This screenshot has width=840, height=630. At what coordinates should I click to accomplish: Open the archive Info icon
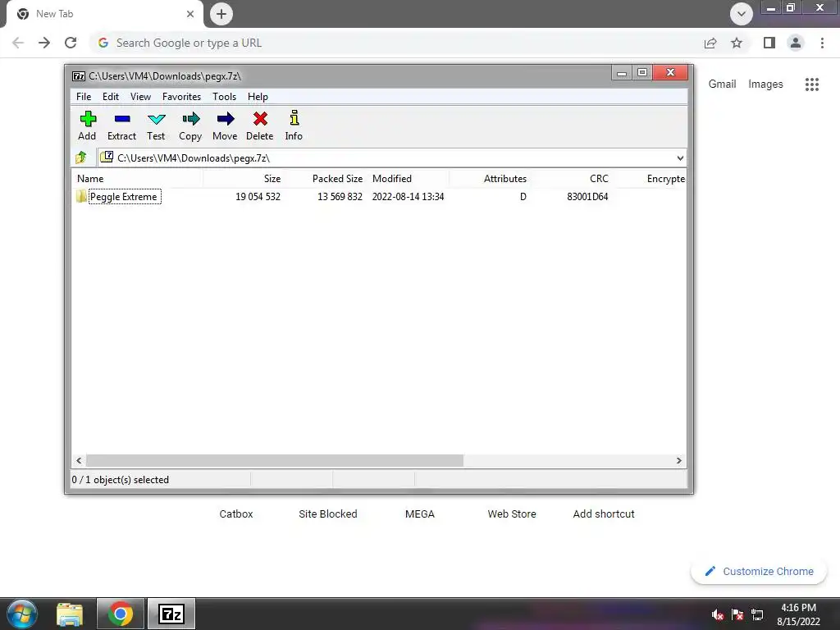point(294,126)
